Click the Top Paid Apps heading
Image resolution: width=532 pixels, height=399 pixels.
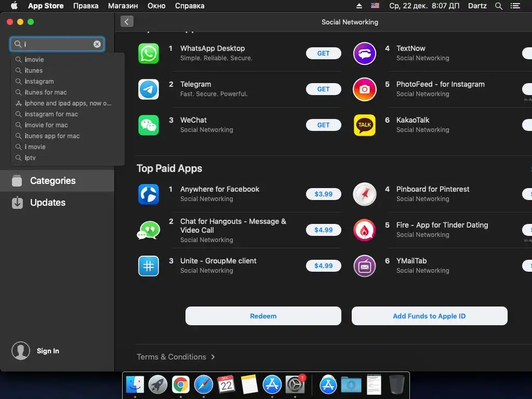coord(169,169)
